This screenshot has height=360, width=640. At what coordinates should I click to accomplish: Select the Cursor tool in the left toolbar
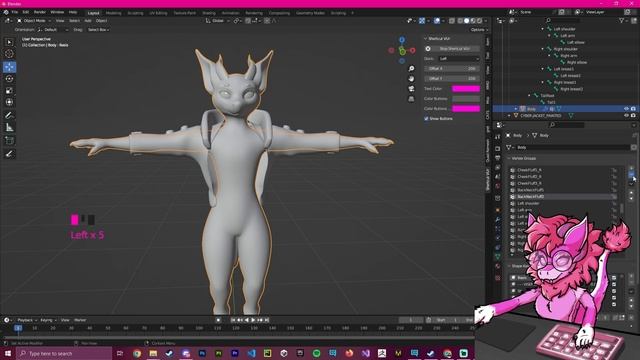[x=9, y=54]
